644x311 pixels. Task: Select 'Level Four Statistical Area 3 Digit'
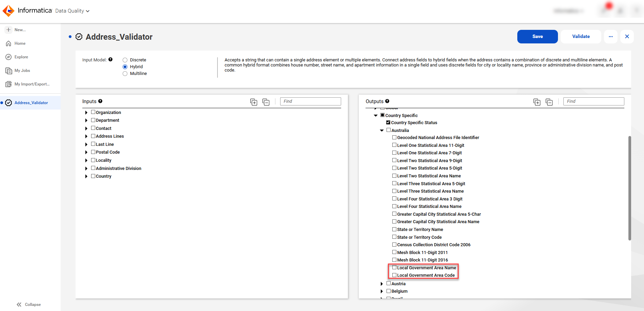(430, 199)
